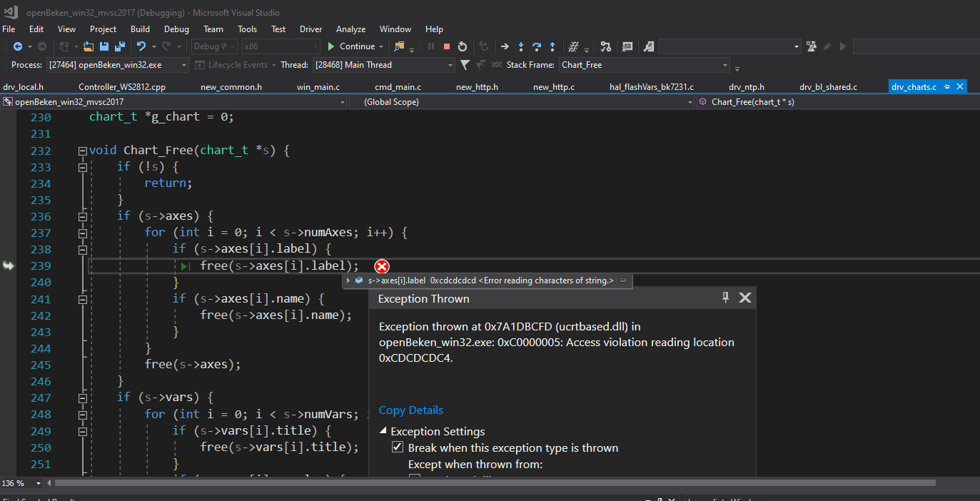This screenshot has width=980, height=501.
Task: Click the Show Next Statement arrow icon
Action: 505,46
